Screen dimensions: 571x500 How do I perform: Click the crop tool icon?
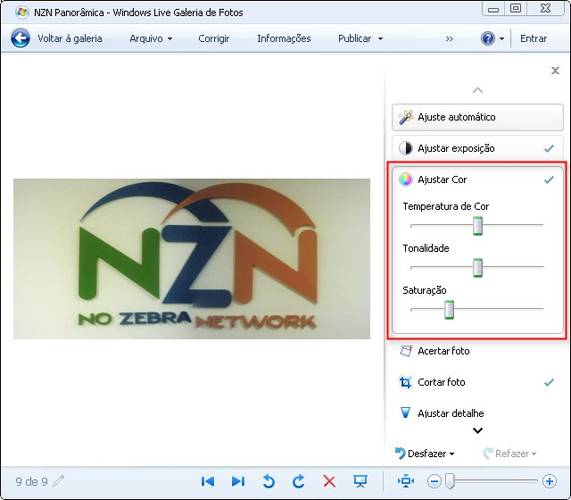(405, 382)
